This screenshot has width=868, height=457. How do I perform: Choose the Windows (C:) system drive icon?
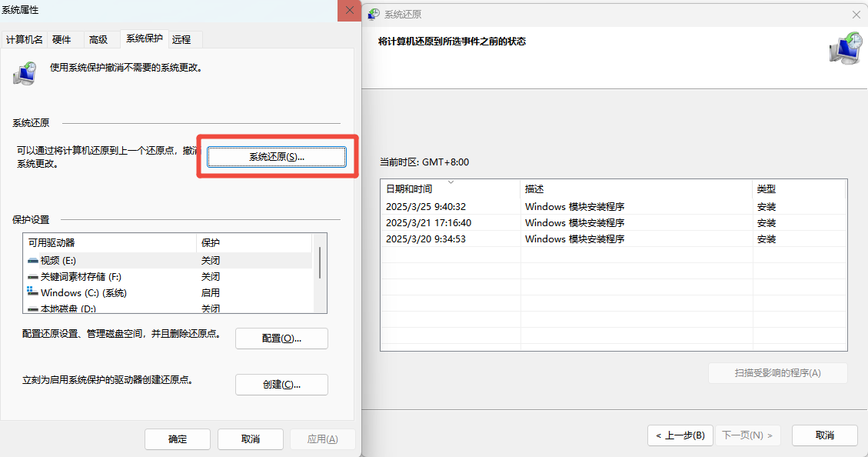click(32, 292)
